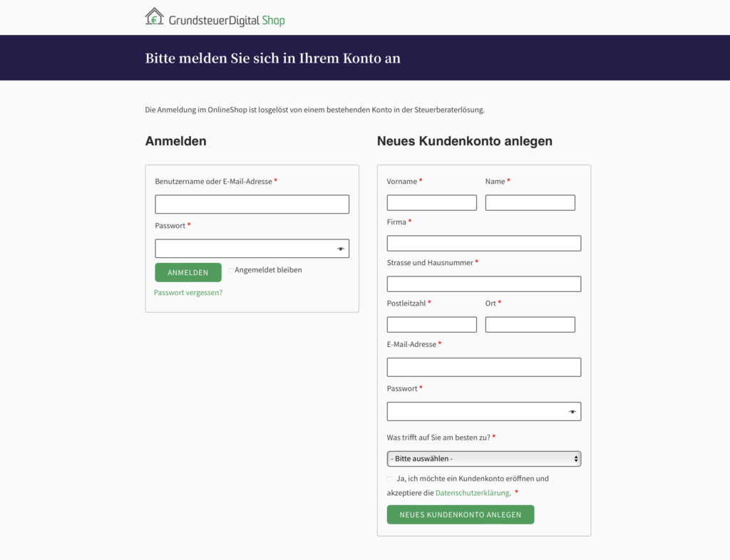The image size is (730, 560).
Task: Focus the Strasse und Hausnummer field
Action: (484, 284)
